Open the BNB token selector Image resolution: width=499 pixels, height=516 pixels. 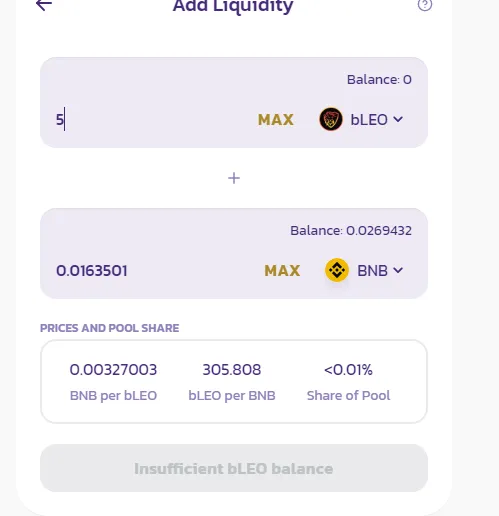(364, 270)
